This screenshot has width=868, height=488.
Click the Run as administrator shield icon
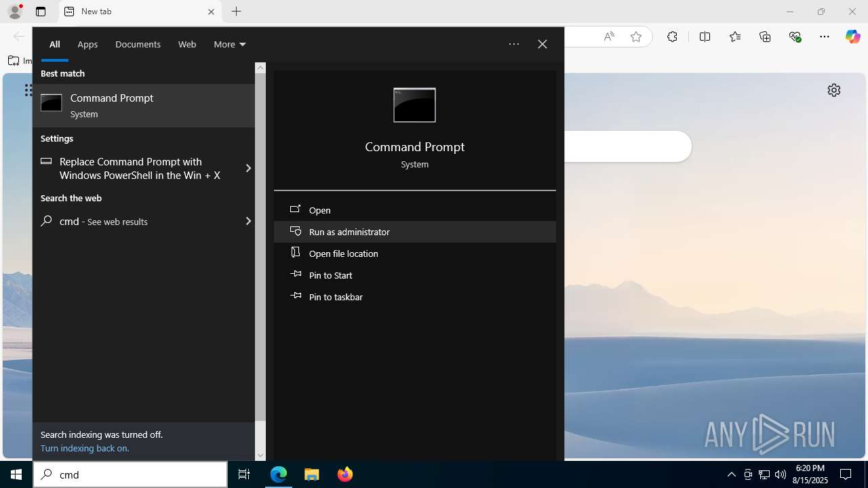point(295,231)
